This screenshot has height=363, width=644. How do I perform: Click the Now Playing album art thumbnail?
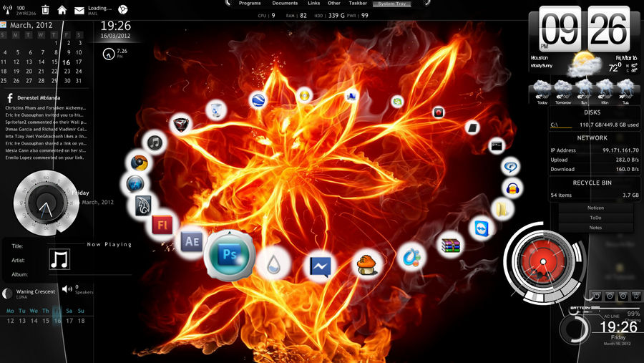pyautogui.click(x=59, y=259)
